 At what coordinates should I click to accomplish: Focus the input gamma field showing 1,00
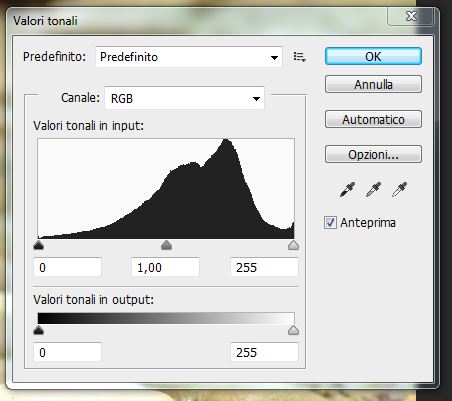pos(165,267)
